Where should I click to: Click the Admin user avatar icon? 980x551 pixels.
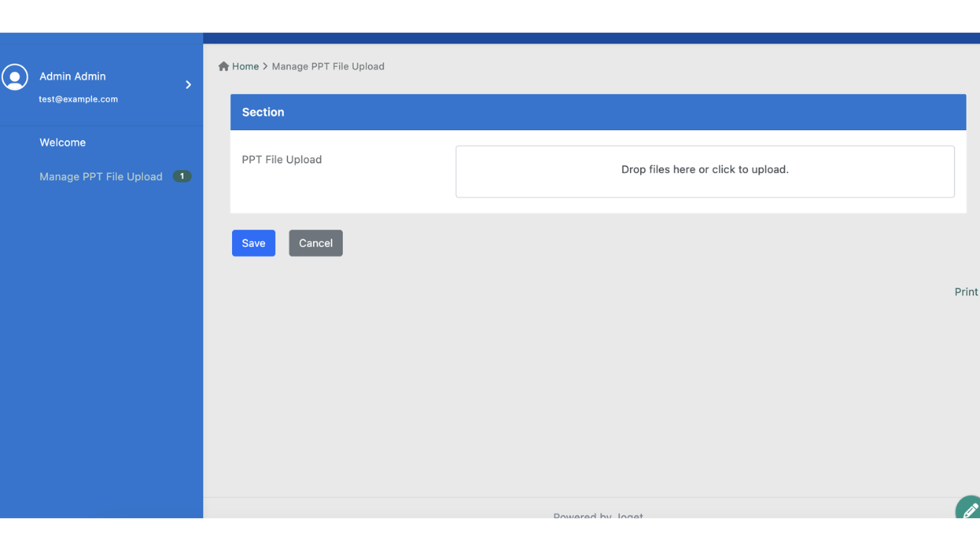pyautogui.click(x=15, y=77)
